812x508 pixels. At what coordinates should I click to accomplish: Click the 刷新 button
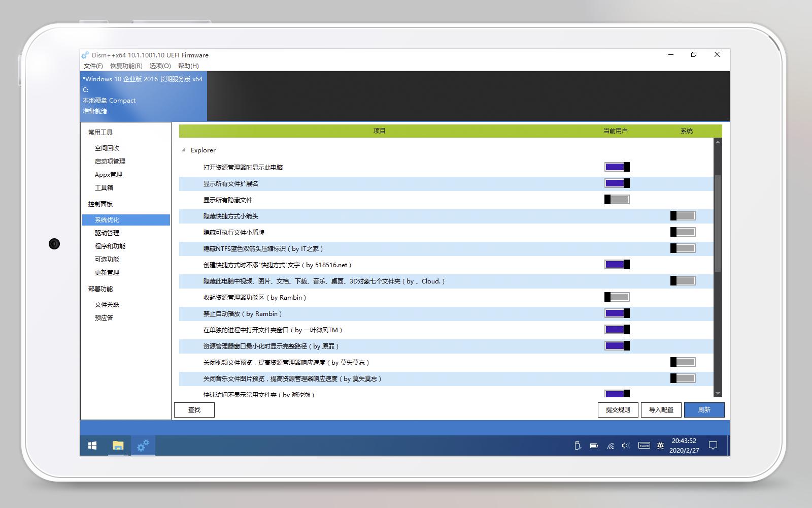point(704,410)
